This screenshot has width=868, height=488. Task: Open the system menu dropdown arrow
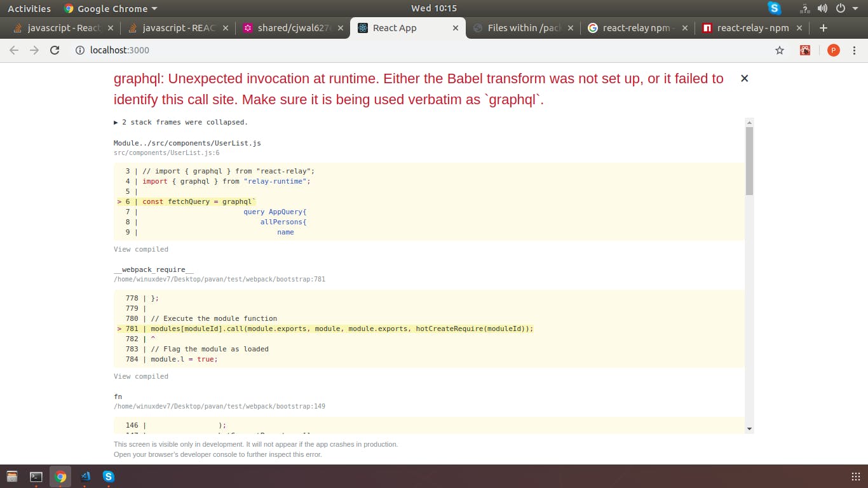[x=855, y=8]
